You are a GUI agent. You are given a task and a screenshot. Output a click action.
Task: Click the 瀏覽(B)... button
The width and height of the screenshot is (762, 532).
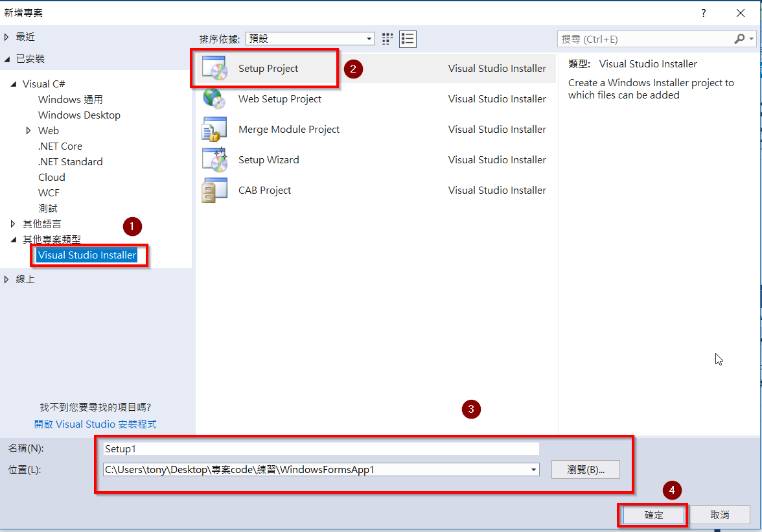click(x=586, y=470)
